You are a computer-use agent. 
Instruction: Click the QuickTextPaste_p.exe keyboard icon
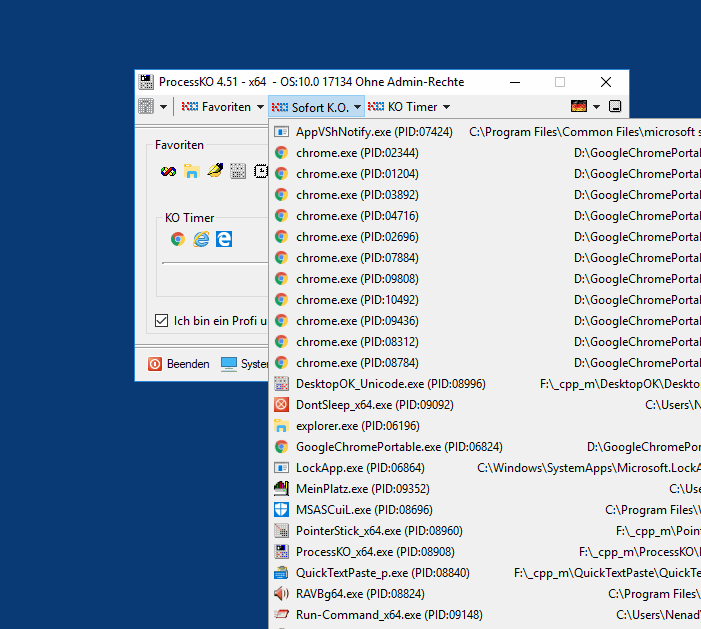point(281,573)
